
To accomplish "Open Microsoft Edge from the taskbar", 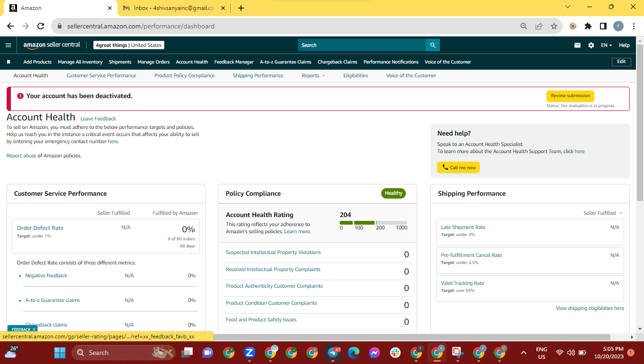I will 354,353.
